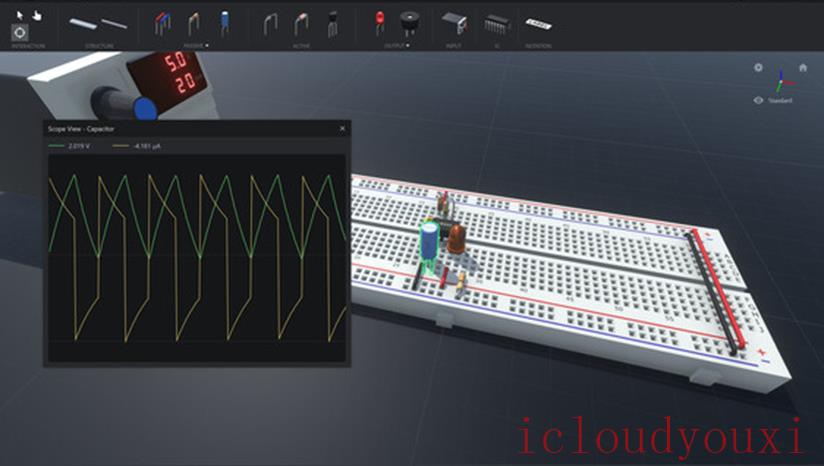Select the switch input component
Viewport: 824px width, 466px height.
point(455,24)
